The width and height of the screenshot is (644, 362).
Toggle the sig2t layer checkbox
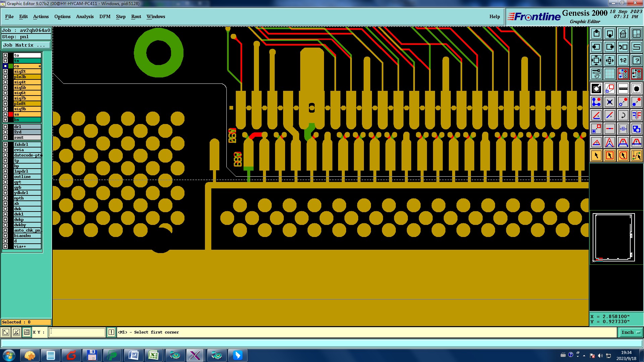(5, 71)
